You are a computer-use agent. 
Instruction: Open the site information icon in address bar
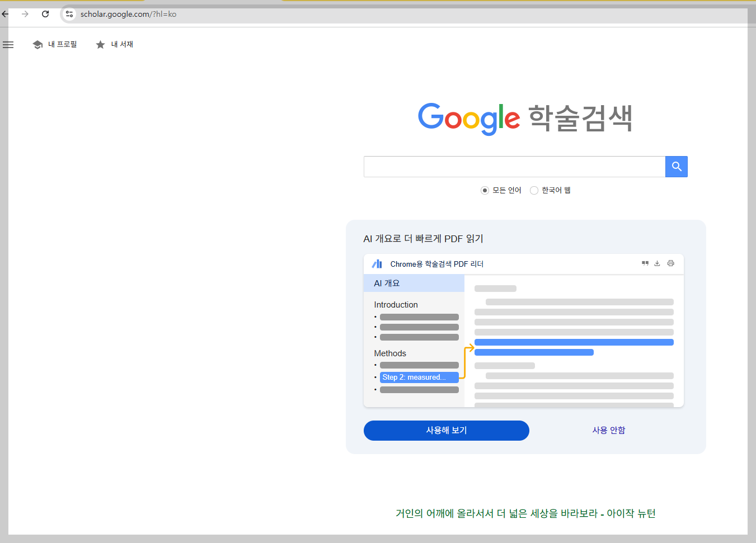[69, 14]
